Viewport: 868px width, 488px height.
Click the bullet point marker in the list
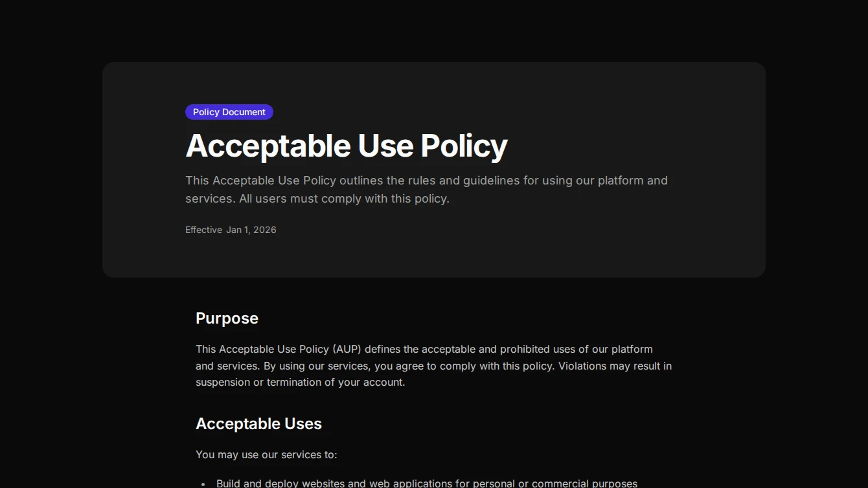click(201, 483)
